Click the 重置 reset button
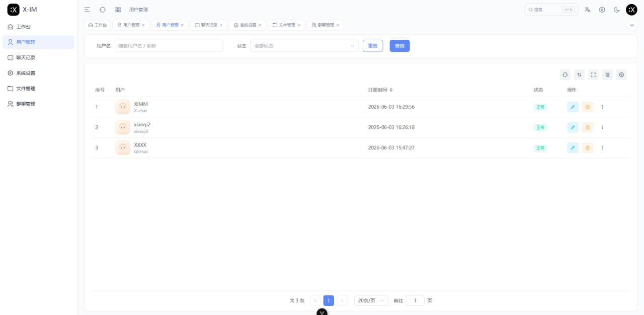 point(373,46)
